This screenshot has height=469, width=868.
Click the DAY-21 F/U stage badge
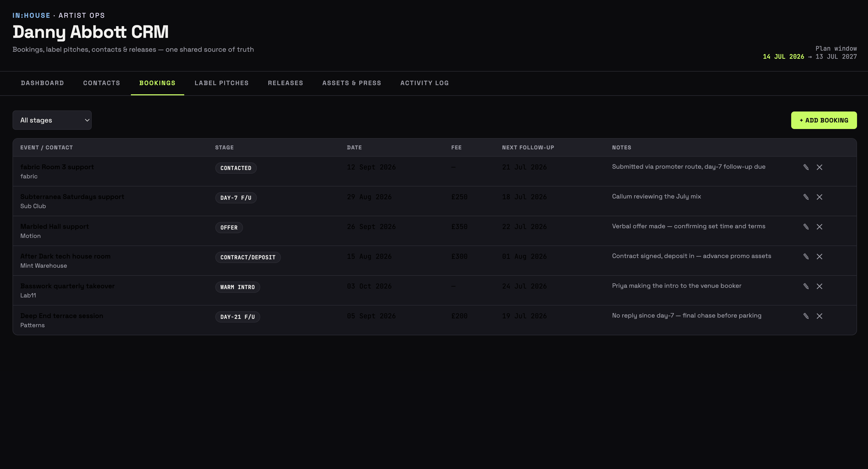238,317
